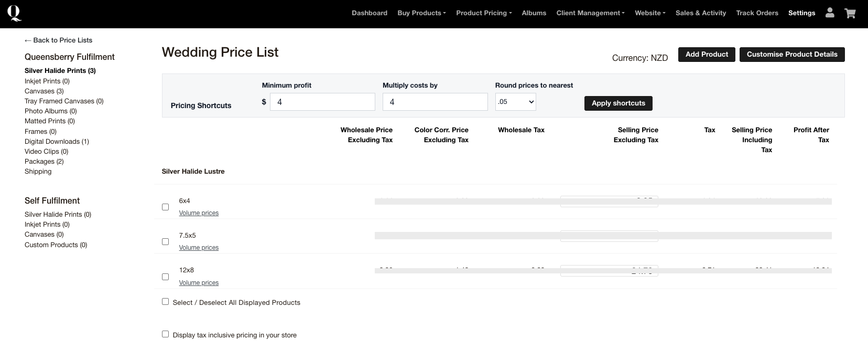Select Matted Prints (0)
Image resolution: width=868 pixels, height=350 pixels.
50,121
